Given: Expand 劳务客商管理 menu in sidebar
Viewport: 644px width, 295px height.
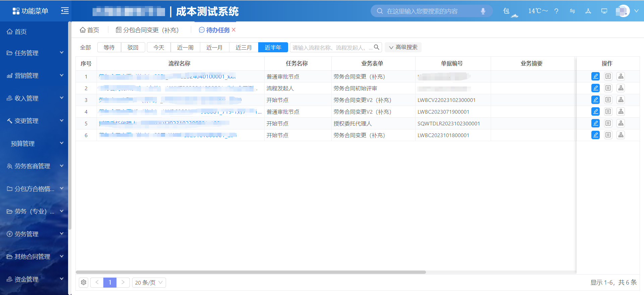Looking at the screenshot, I should (x=35, y=166).
